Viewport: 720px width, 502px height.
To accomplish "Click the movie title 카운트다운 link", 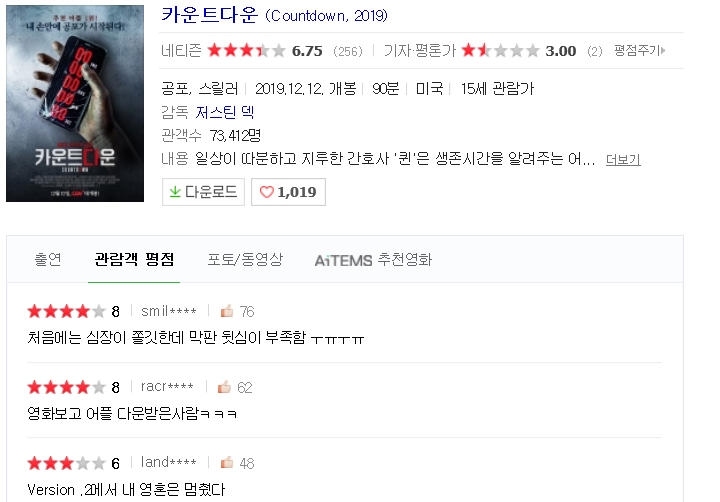I will (209, 15).
